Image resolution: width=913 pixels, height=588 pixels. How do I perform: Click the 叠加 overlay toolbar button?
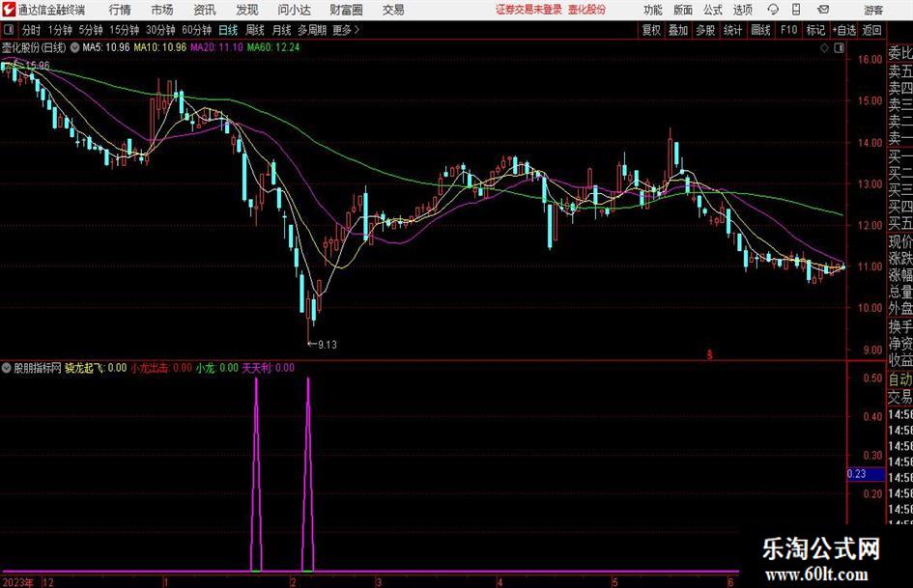678,30
